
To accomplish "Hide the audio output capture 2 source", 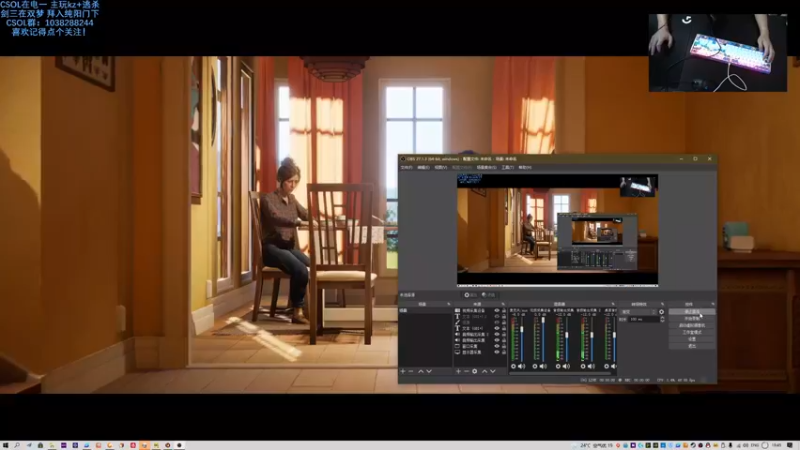I will [x=497, y=334].
